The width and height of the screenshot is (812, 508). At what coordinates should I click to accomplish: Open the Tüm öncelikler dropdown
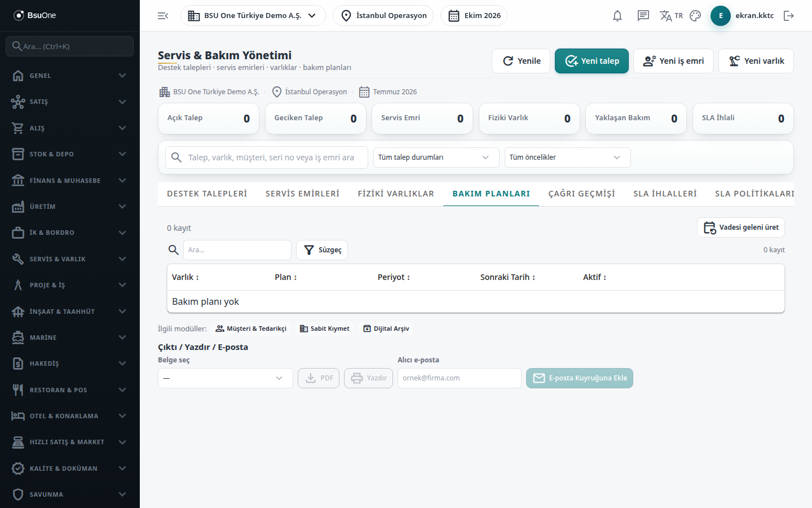click(567, 157)
